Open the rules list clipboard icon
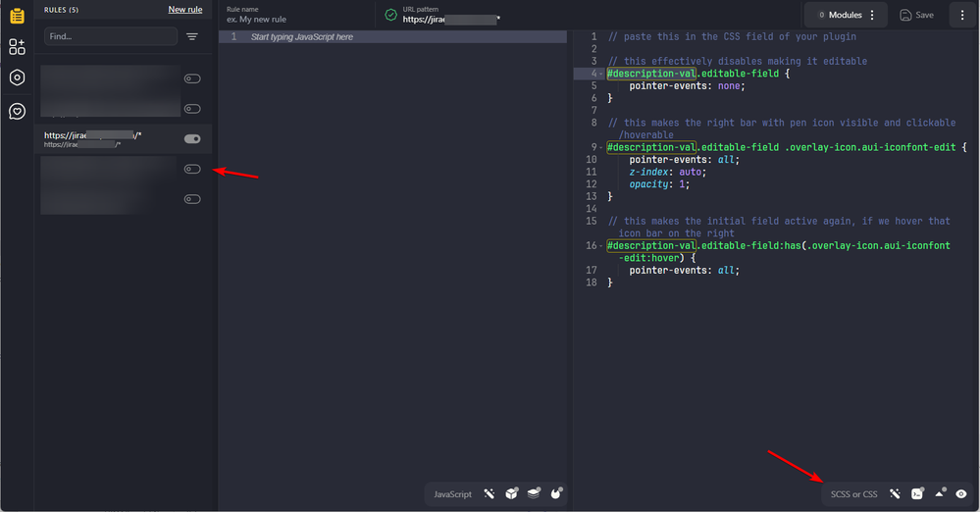Viewport: 980px width, 512px height. coord(17,16)
